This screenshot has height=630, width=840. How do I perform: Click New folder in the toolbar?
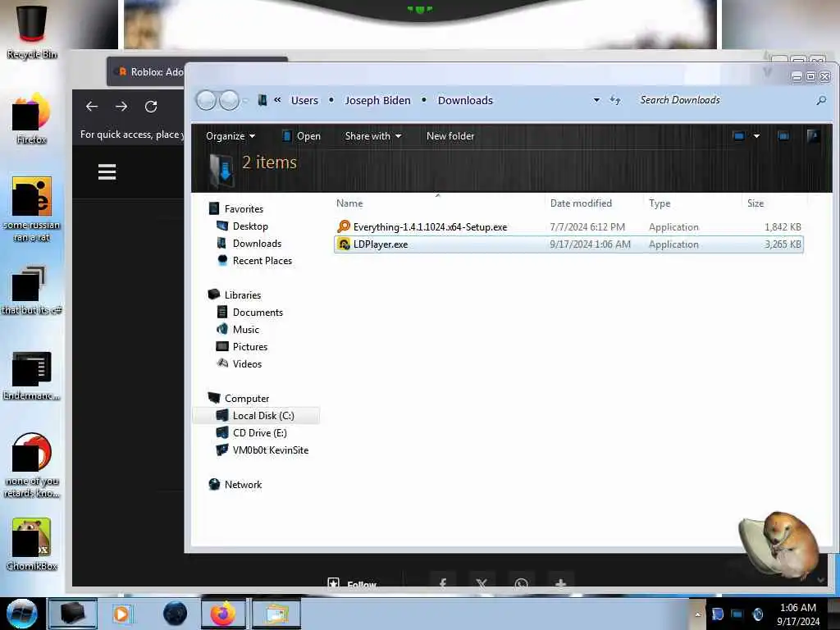(x=450, y=136)
